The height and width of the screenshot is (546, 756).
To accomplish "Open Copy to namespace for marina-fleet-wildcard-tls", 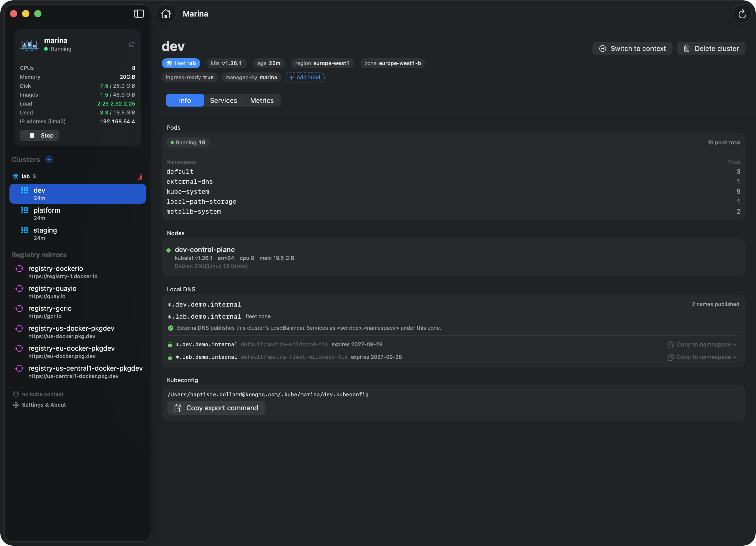I will (702, 357).
